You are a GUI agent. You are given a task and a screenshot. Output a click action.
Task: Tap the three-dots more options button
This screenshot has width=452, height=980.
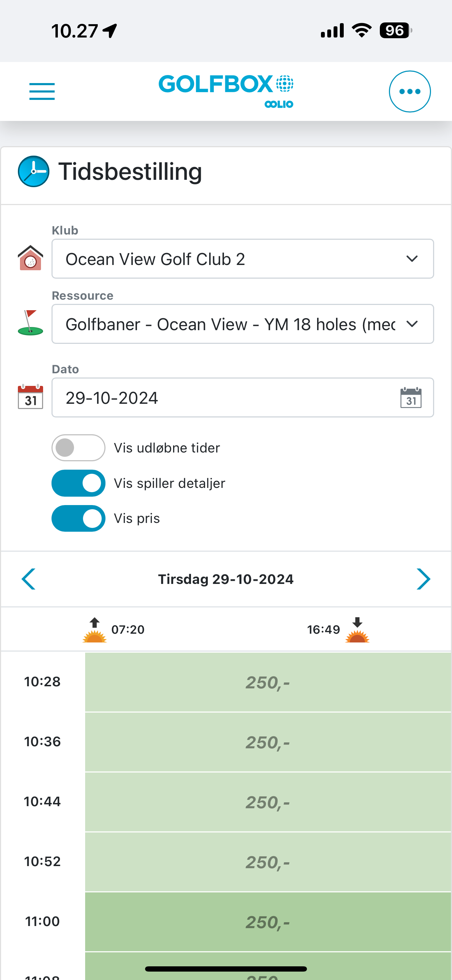[410, 91]
